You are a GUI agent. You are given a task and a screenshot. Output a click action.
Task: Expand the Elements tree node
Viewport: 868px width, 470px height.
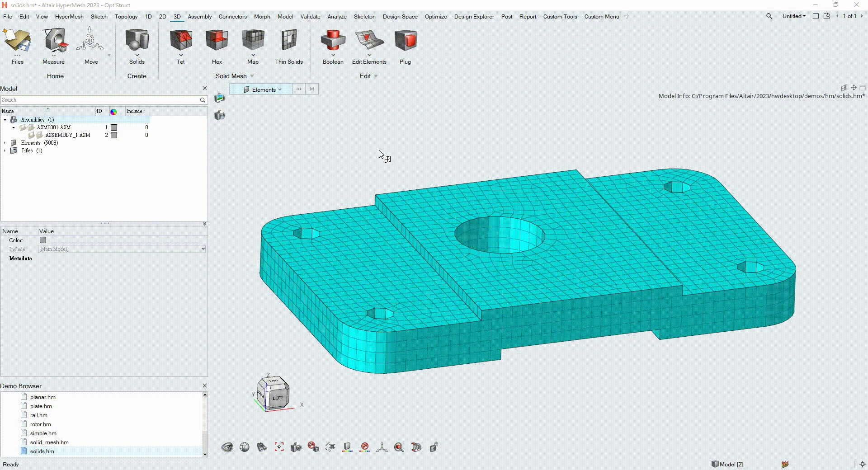5,143
